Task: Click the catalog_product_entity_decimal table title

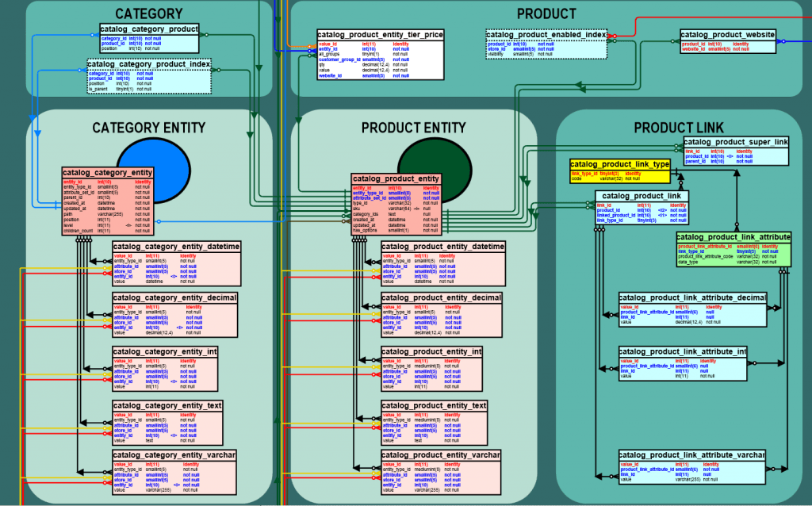Action: (442, 297)
